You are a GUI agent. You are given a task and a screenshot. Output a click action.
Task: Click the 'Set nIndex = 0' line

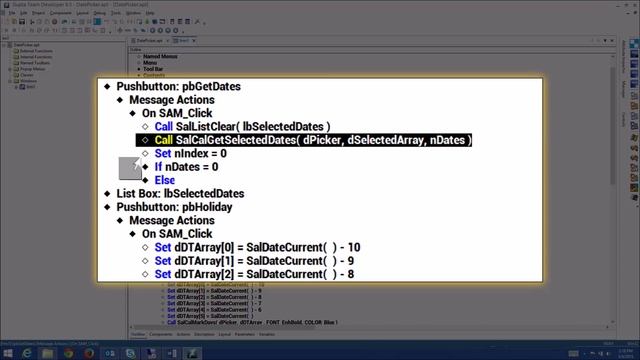pyautogui.click(x=191, y=153)
